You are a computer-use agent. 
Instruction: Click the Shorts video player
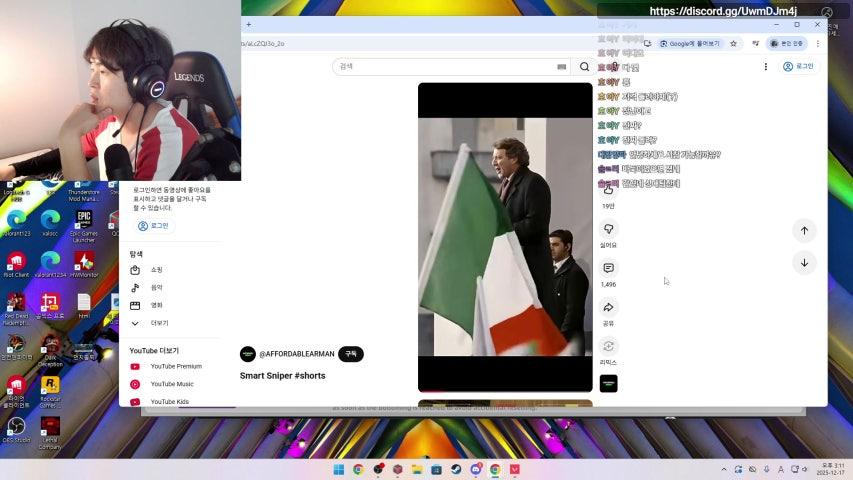(x=505, y=237)
